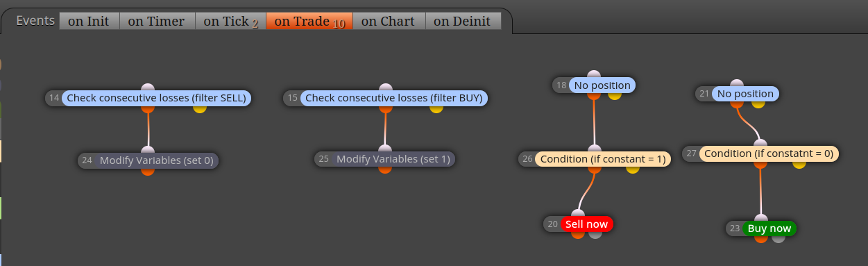Select the on Trade tab

309,21
